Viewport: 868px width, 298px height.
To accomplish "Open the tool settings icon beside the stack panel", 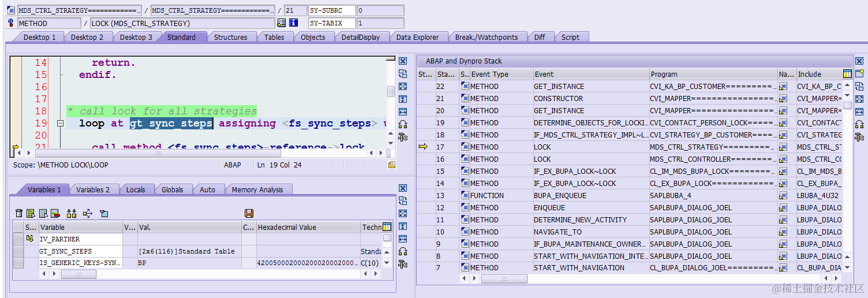I will point(859,137).
